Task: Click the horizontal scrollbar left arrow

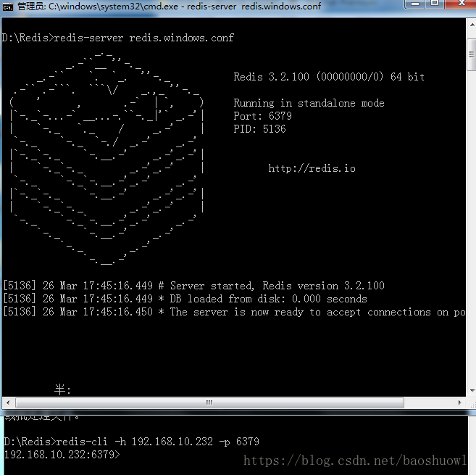Action: click(8, 402)
